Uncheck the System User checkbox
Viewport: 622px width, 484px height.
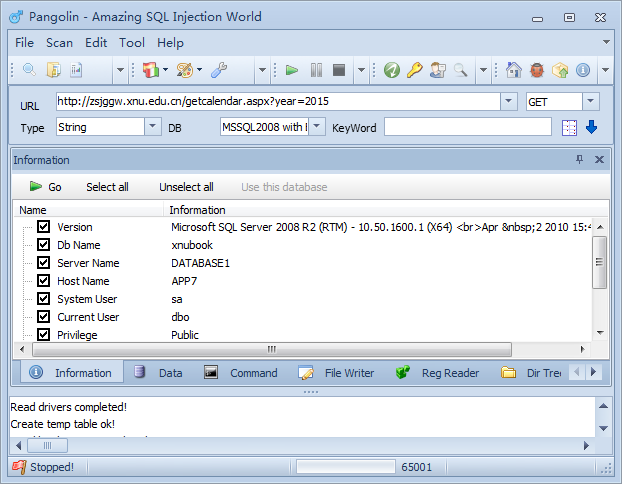[x=43, y=298]
